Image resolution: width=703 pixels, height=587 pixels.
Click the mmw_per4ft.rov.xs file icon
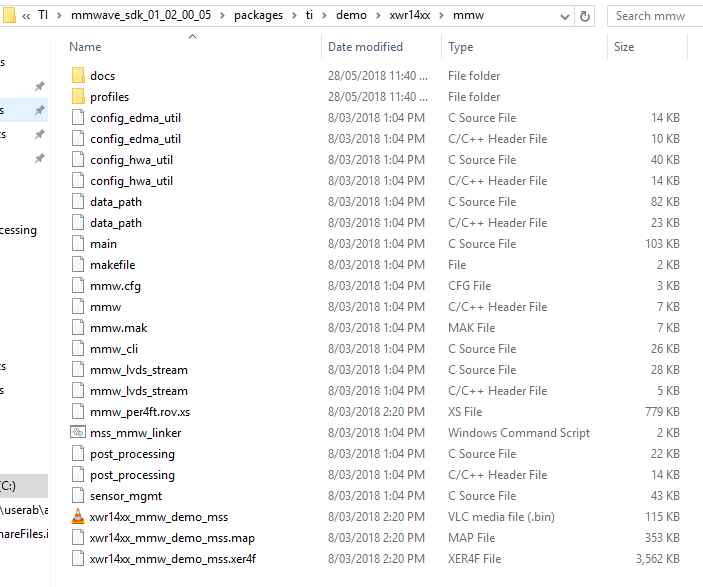pyautogui.click(x=78, y=412)
